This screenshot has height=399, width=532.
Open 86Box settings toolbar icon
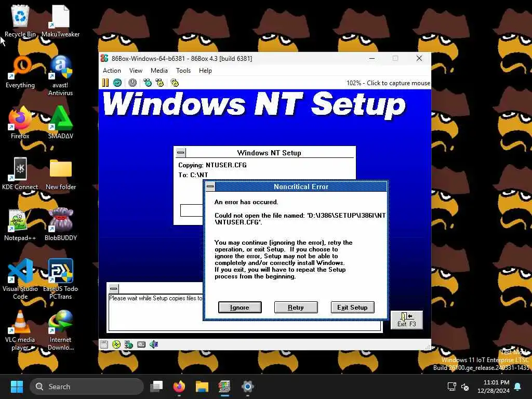175,83
